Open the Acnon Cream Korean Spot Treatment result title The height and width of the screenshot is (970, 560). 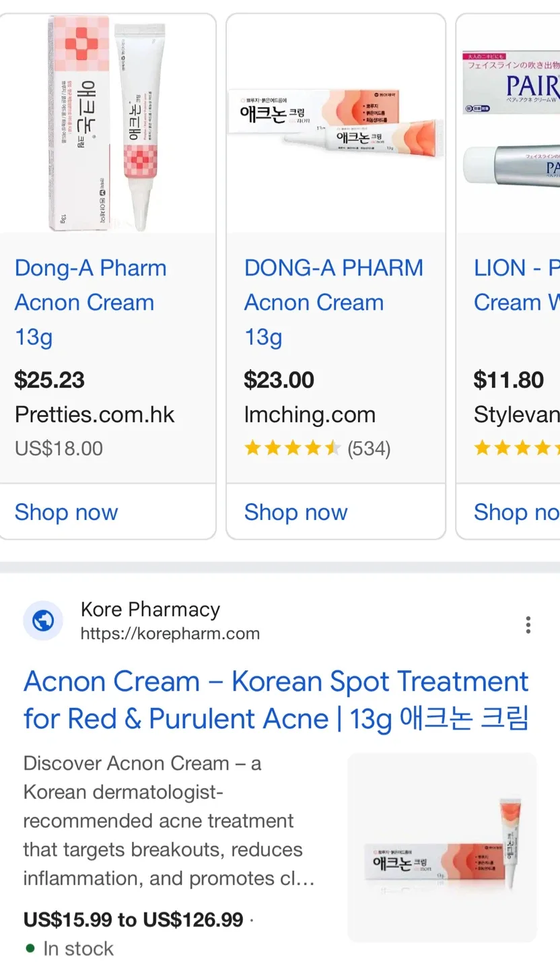[x=275, y=699]
